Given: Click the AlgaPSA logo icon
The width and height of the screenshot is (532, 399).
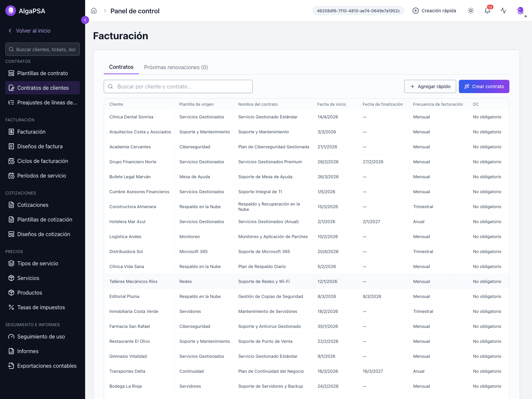Looking at the screenshot, I should tap(11, 11).
